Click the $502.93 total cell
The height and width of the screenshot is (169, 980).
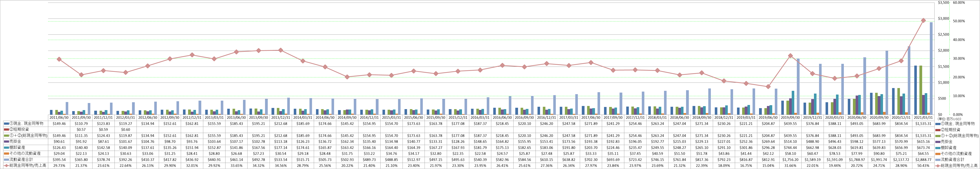click(347, 160)
